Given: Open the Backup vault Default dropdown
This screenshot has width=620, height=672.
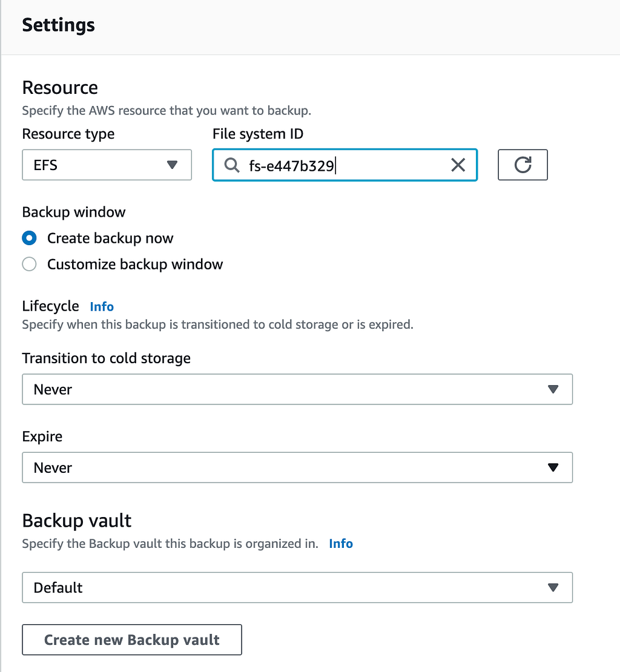Looking at the screenshot, I should 297,588.
